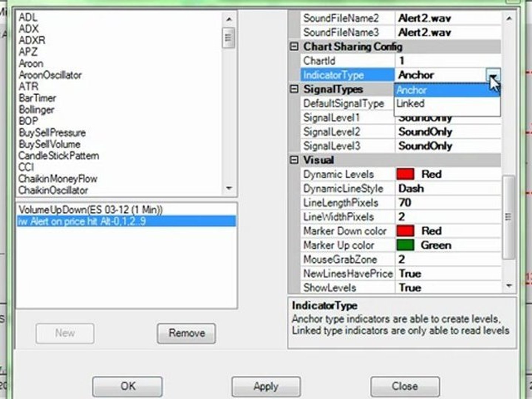
Task: Select ChaikinMoneyFlow indicator
Action: coord(58,179)
